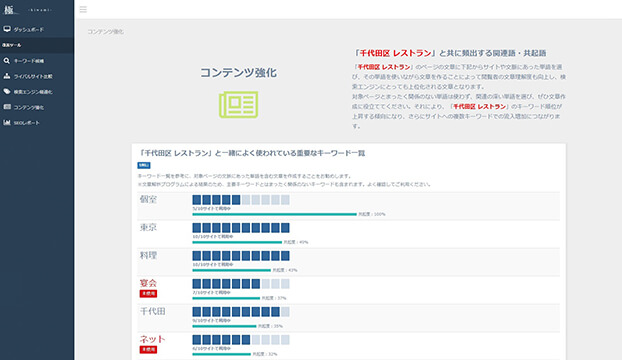Click the SEOレポート chart icon

point(7,123)
